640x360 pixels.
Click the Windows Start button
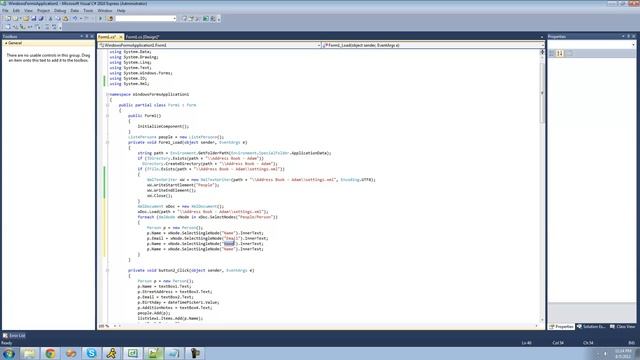(x=8, y=353)
